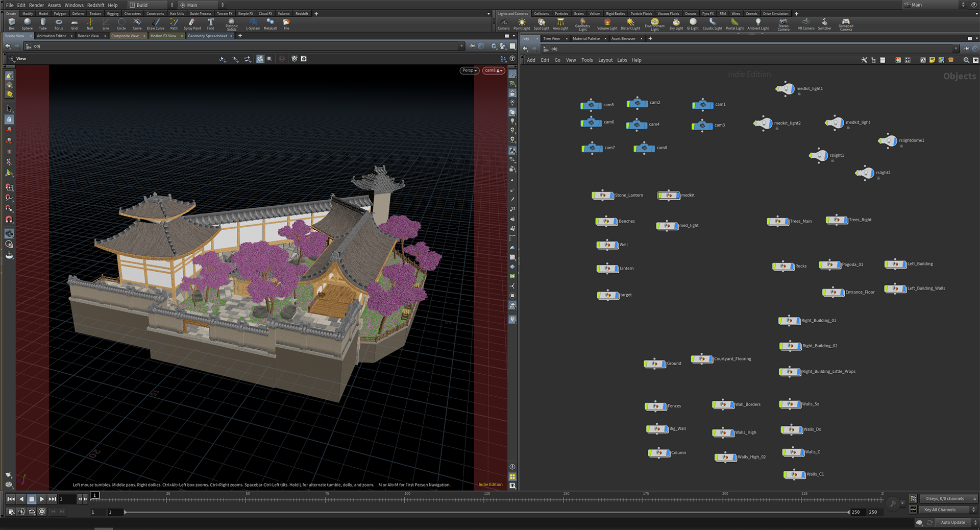
Task: Open the cam8 camera dropdown
Action: [x=494, y=70]
